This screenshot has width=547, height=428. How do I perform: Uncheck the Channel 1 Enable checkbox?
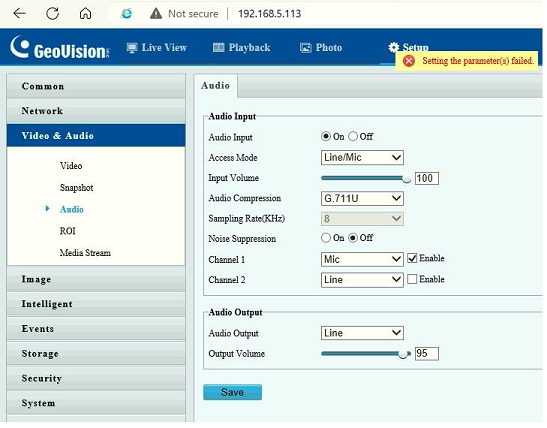412,258
